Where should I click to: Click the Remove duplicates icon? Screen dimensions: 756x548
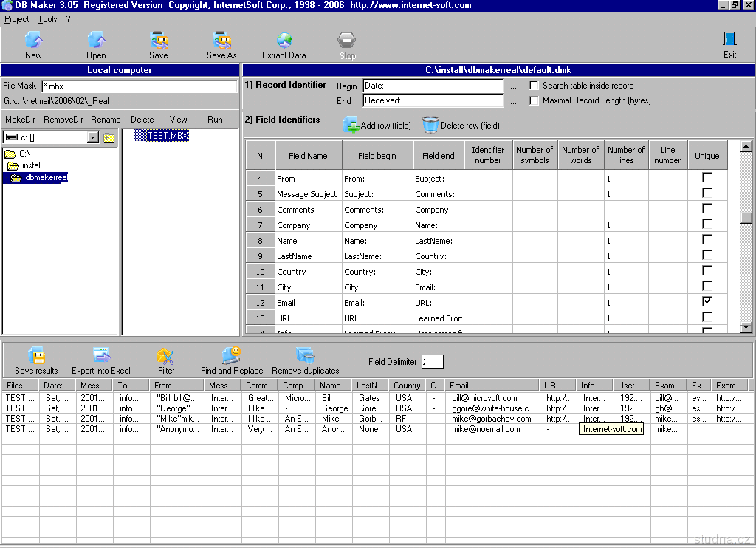point(305,357)
